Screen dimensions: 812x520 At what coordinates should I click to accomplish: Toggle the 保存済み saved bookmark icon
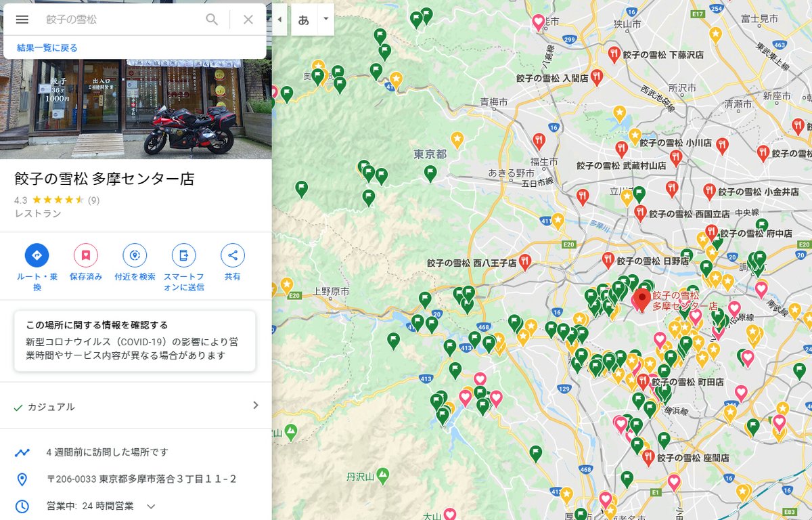pos(86,255)
